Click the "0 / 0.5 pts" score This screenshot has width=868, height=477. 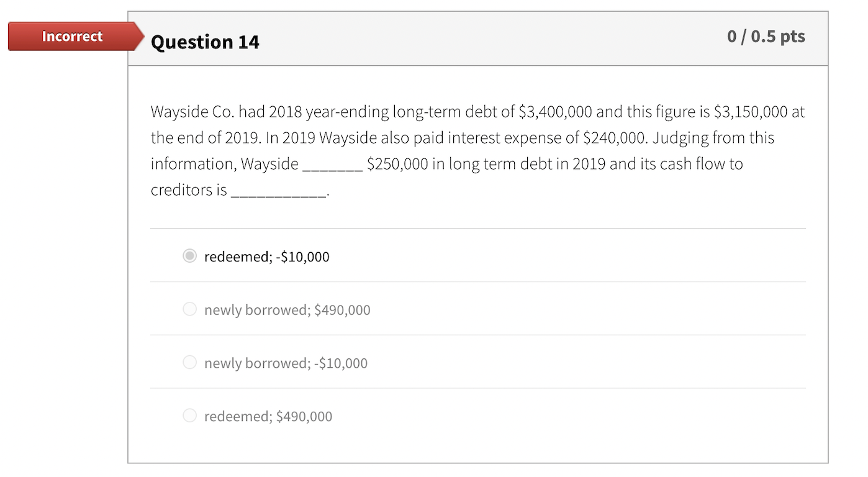[x=766, y=37]
